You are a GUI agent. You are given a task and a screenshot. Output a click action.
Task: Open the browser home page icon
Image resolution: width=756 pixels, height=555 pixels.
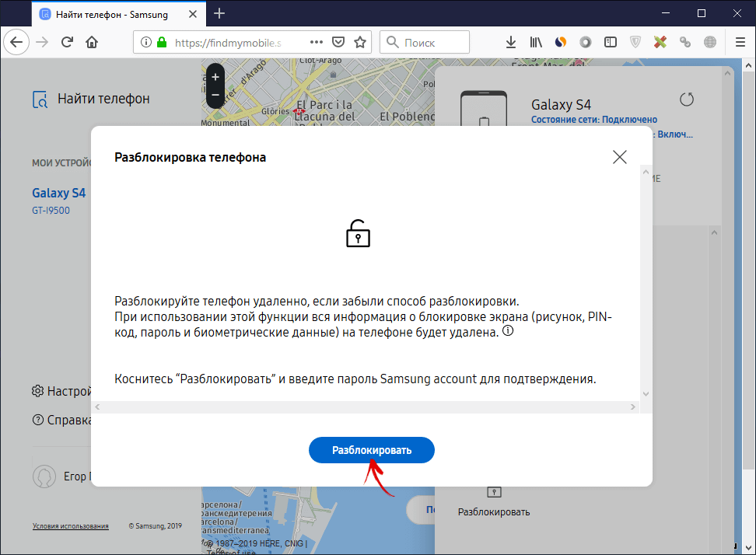click(x=92, y=43)
